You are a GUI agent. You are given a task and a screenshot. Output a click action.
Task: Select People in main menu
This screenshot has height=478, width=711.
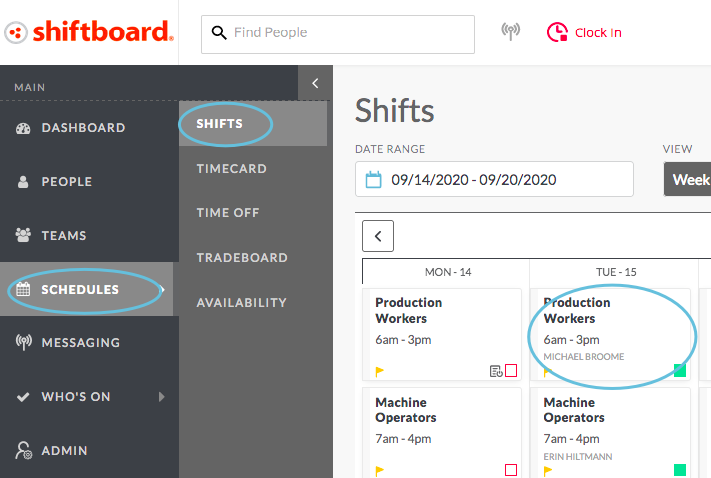tap(67, 182)
